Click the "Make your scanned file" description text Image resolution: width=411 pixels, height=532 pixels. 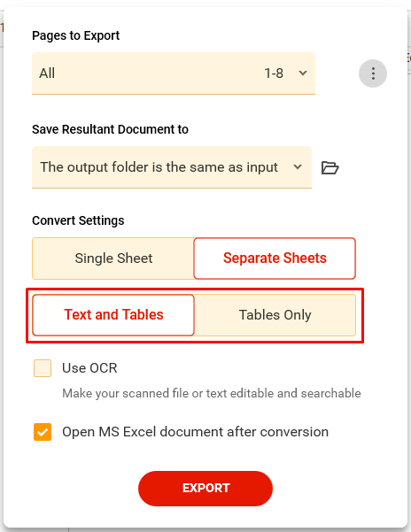212,393
